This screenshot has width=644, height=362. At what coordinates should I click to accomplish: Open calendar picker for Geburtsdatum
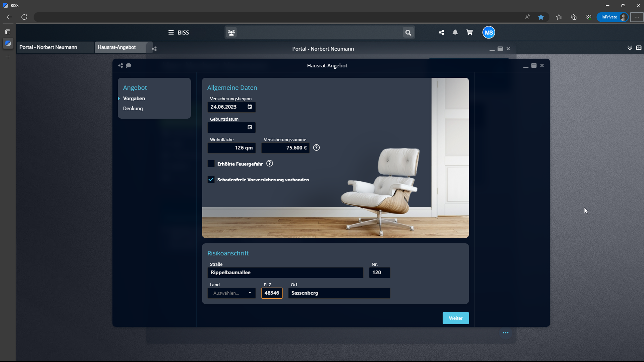coord(250,127)
